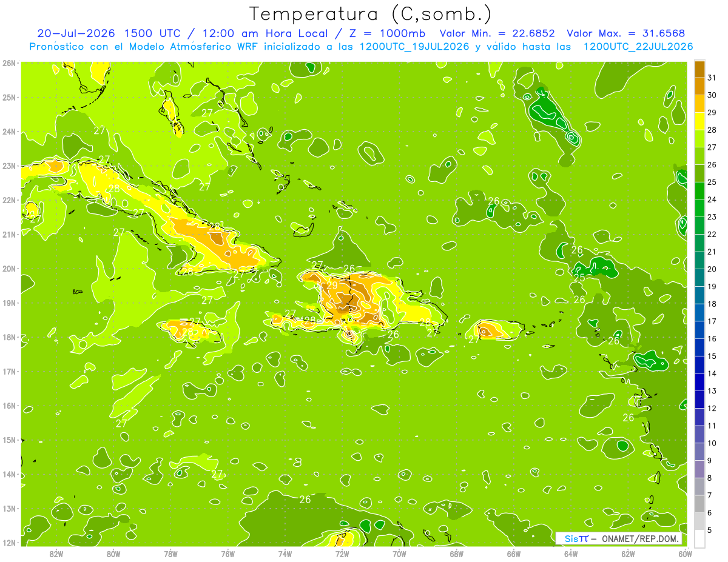This screenshot has width=728, height=562.
Task: Click the 82W longitude axis label
Action: [x=56, y=553]
